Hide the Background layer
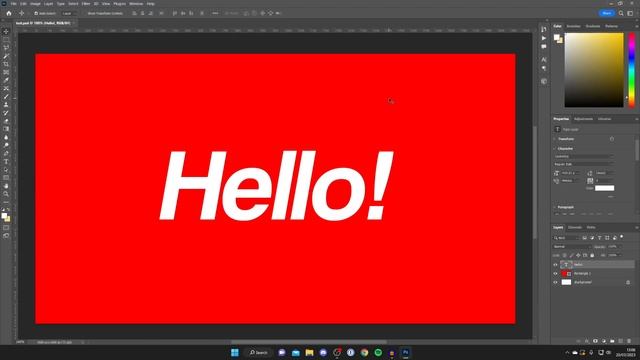Viewport: 640px width, 360px height. pos(555,282)
